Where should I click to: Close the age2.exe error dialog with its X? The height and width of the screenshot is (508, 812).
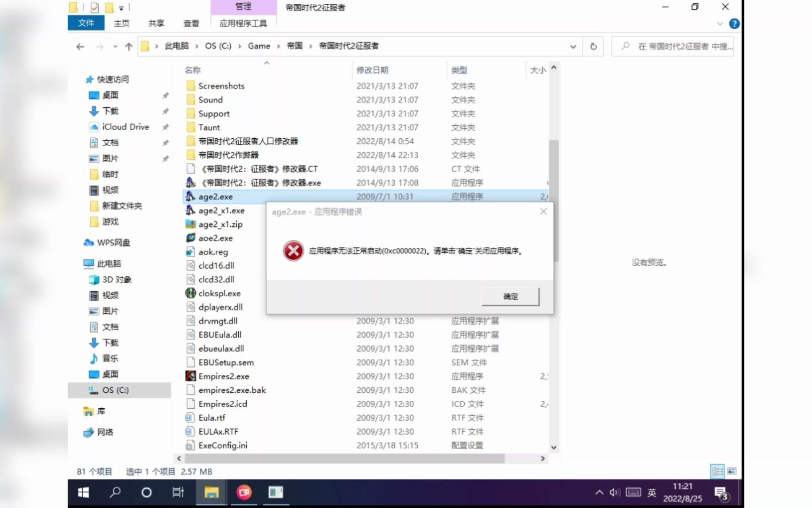[x=543, y=212]
